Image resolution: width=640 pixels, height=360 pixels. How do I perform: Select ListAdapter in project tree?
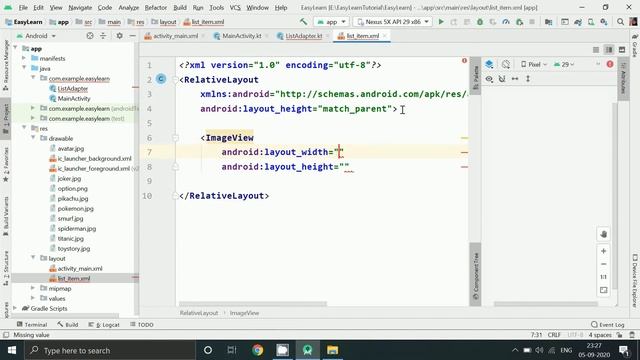tap(73, 88)
